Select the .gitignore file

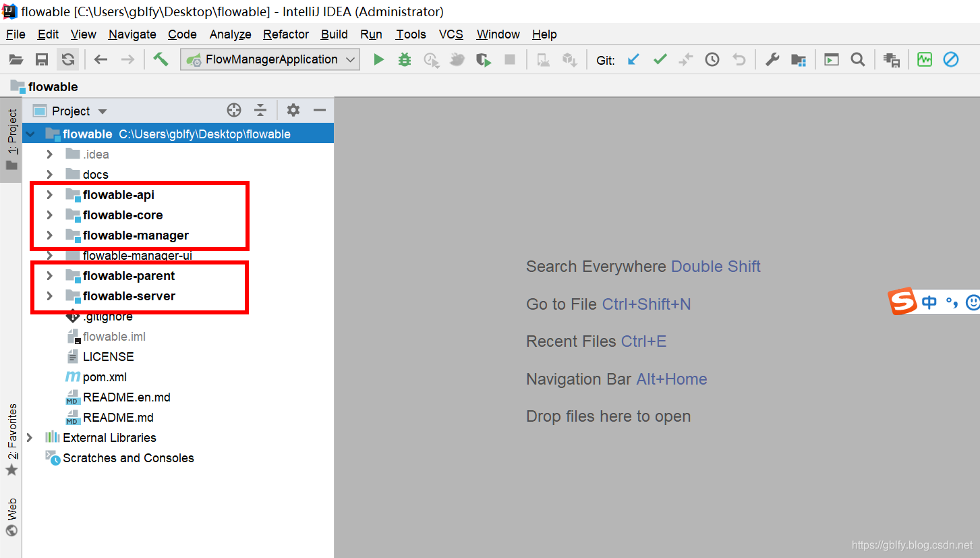108,316
